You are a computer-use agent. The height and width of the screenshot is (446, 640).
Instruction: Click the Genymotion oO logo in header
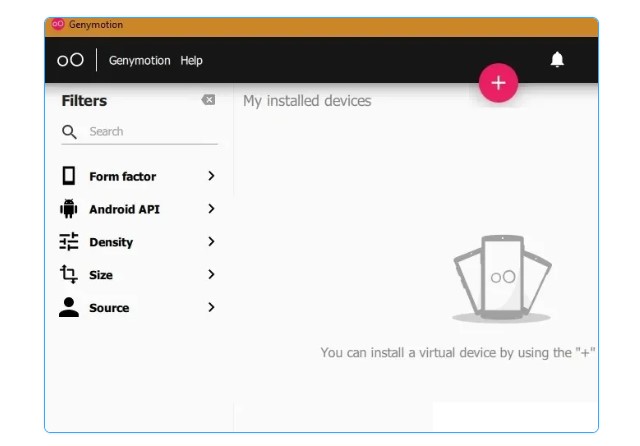point(70,60)
